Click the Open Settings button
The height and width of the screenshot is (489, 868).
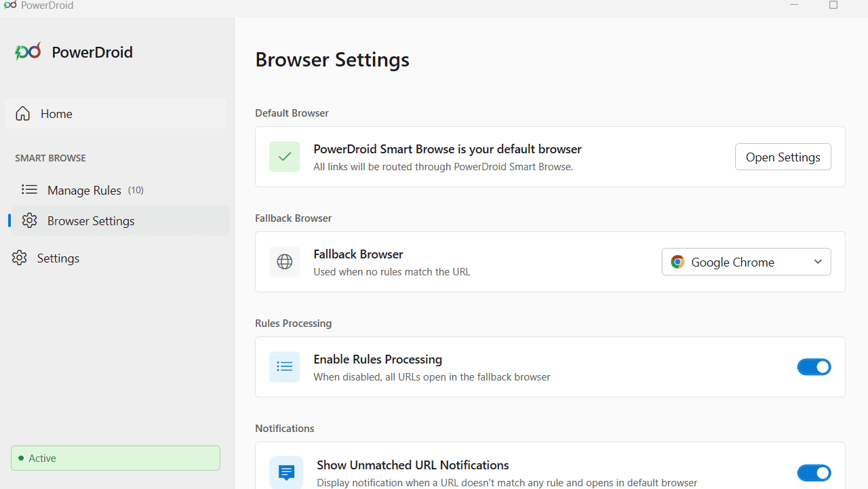(783, 157)
